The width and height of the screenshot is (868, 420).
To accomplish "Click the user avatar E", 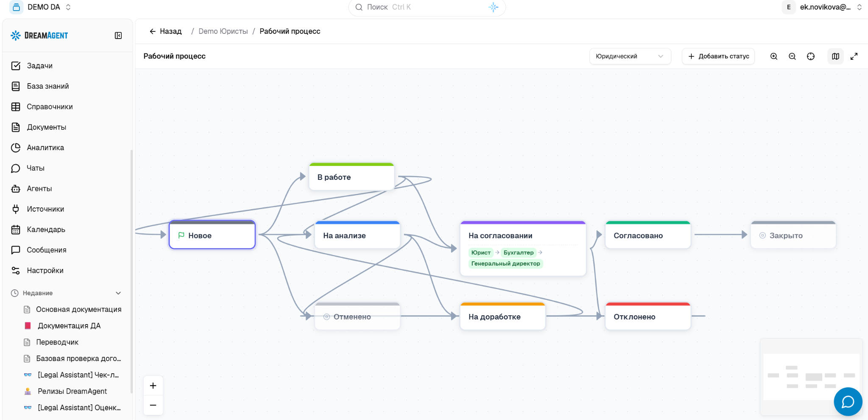I will point(789,7).
